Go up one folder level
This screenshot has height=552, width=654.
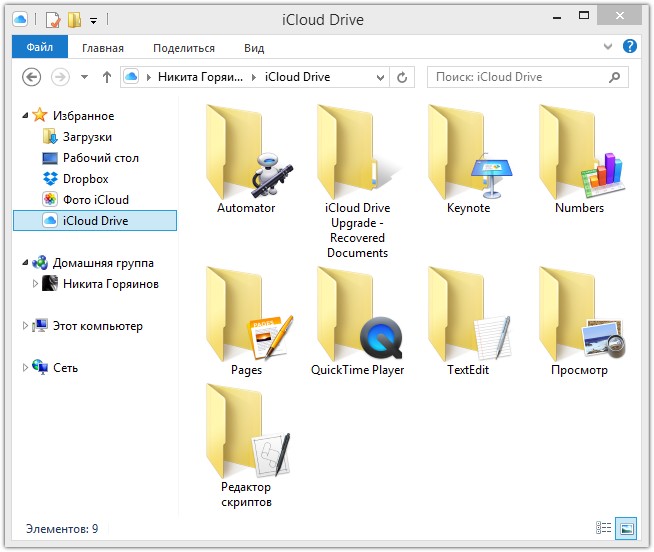tap(107, 77)
